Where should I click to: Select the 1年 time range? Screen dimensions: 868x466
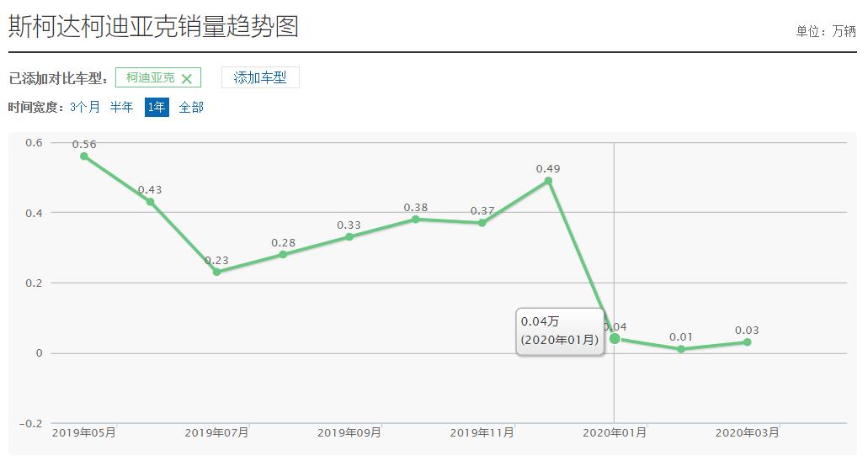click(x=157, y=107)
